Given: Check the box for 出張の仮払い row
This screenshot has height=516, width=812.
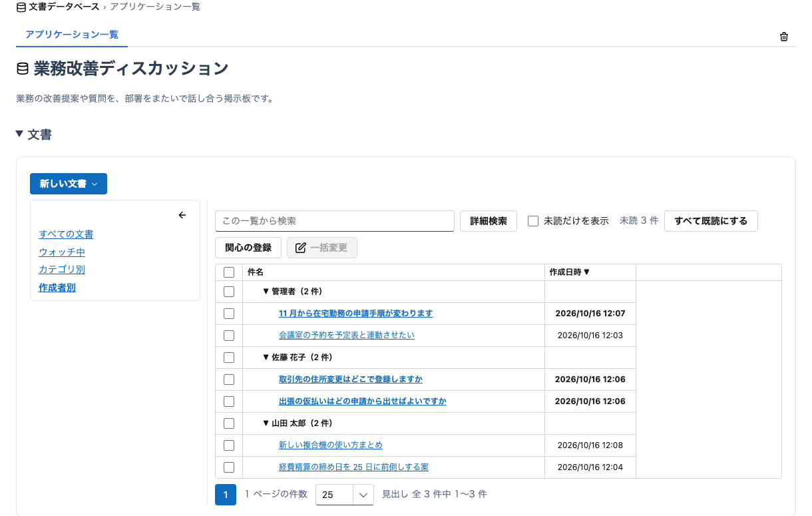Looking at the screenshot, I should tap(229, 401).
